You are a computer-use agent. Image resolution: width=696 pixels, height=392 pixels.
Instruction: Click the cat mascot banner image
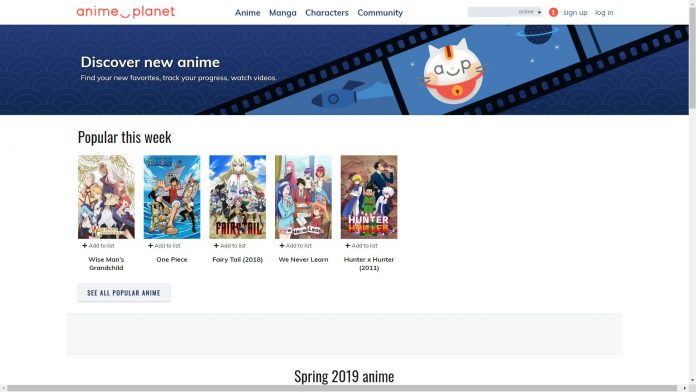[x=452, y=71]
